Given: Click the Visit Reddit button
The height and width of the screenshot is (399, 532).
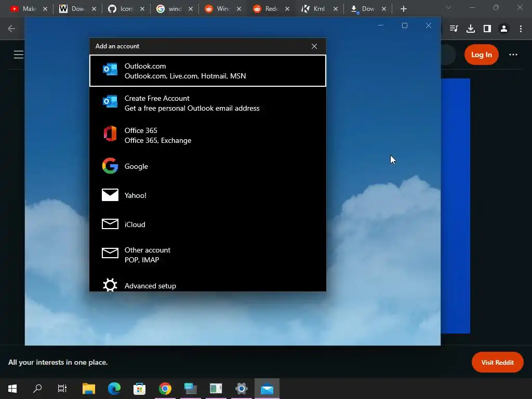Looking at the screenshot, I should pyautogui.click(x=497, y=362).
